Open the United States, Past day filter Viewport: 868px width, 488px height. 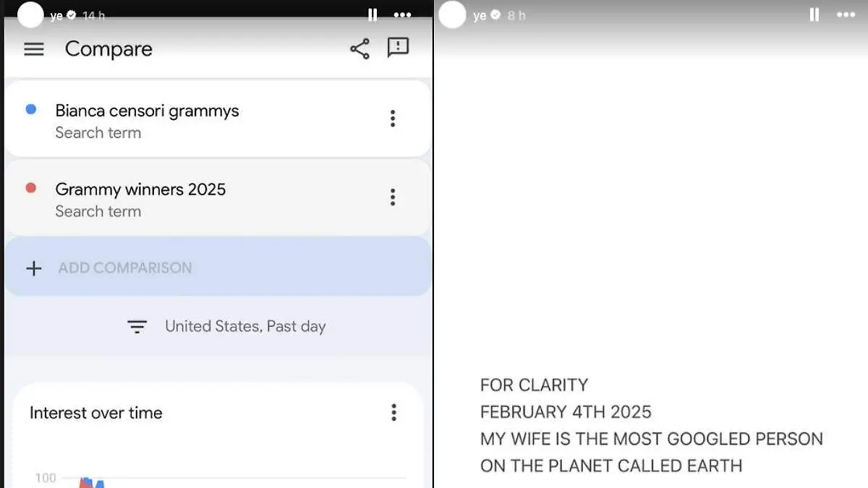pos(244,326)
